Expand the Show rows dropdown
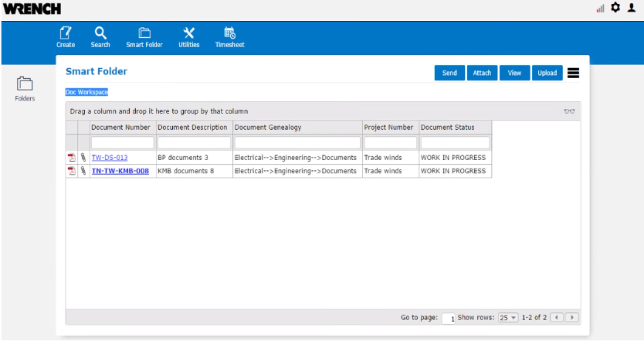Viewport: 644px width, 341px height. coord(508,318)
